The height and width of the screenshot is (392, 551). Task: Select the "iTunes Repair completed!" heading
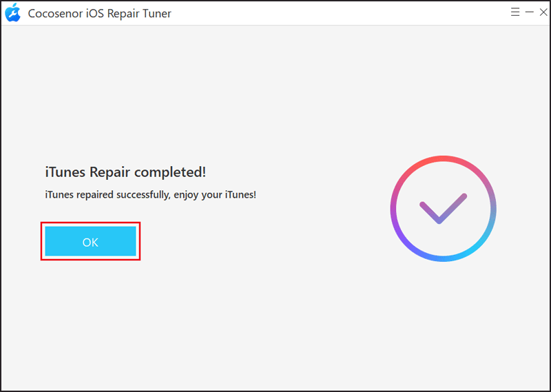pos(125,172)
